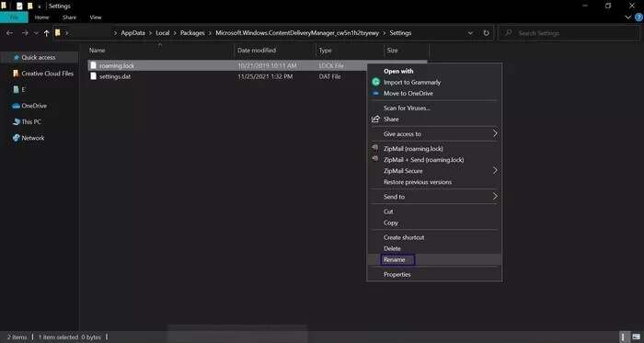Choose Cut in context menu

click(x=433, y=212)
